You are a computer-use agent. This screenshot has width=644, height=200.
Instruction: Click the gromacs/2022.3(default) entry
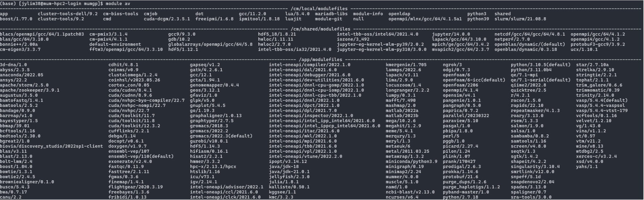[221, 136]
